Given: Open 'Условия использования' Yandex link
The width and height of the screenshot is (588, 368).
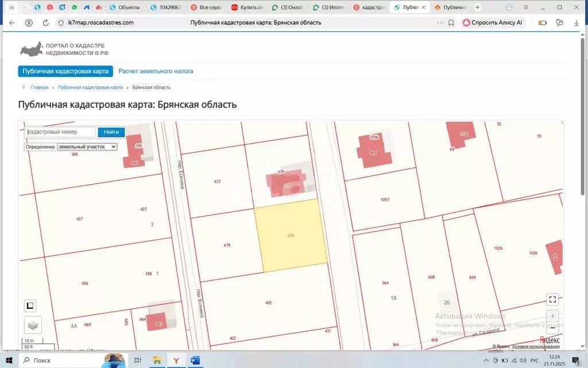Looking at the screenshot, I should pyautogui.click(x=536, y=346).
